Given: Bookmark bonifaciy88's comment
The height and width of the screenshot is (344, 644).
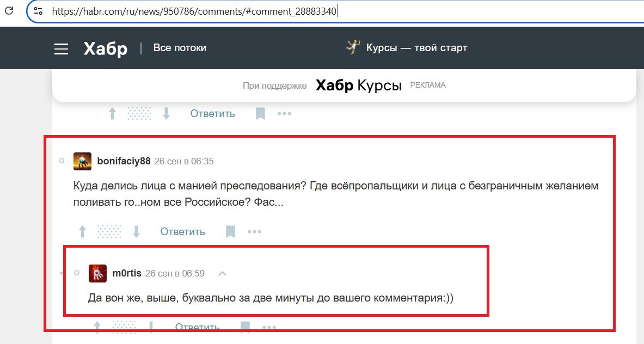Looking at the screenshot, I should (x=230, y=232).
